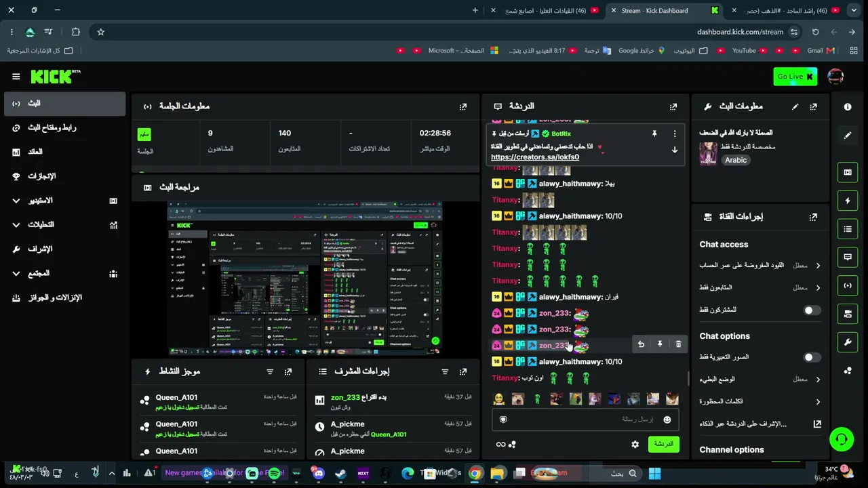Send message with green الدردشة button
Screen dimensions: 868x488
click(x=663, y=445)
